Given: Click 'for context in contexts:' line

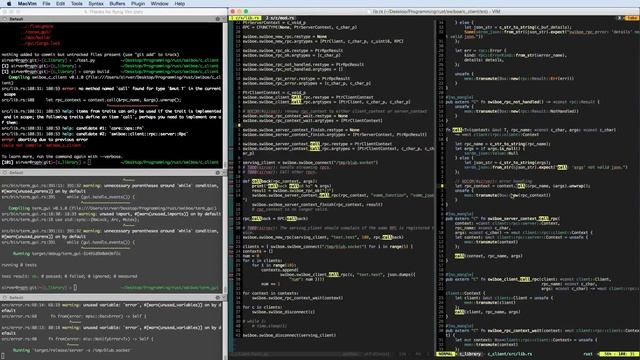Looking at the screenshot, I should click(x=270, y=293).
